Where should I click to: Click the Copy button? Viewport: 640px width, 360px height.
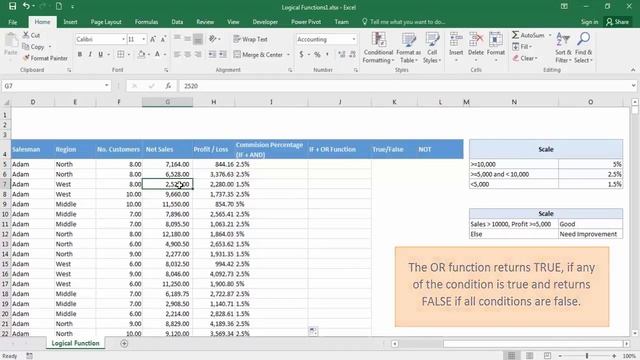click(x=33, y=47)
